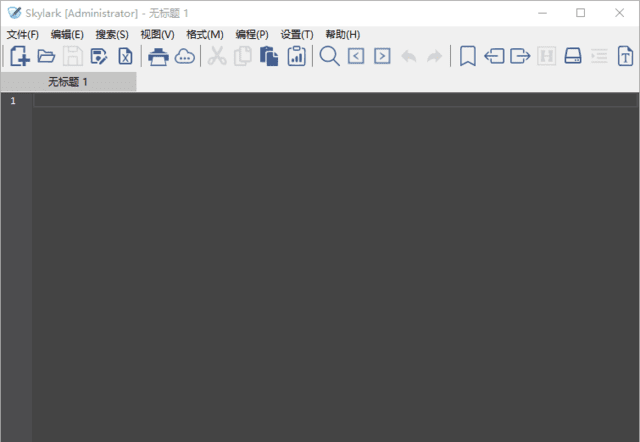
Task: Close the file using X document icon
Action: [x=125, y=56]
